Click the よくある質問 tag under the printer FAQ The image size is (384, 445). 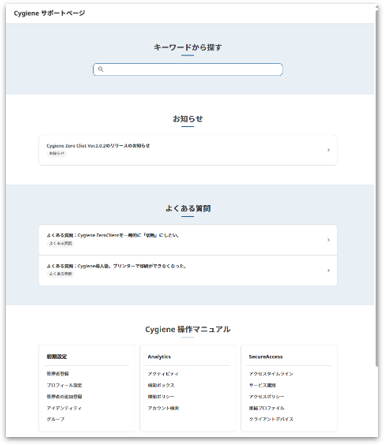(x=61, y=274)
